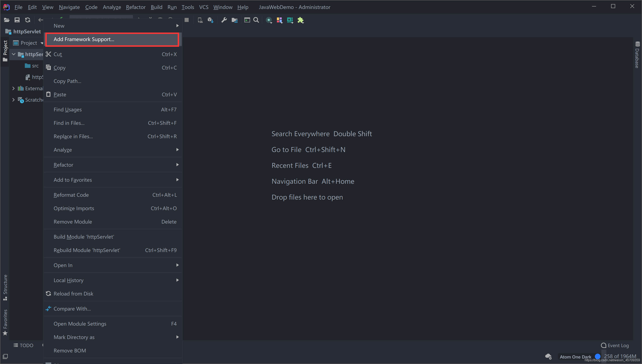Open the VCS menu
The image size is (642, 364).
coord(203,7)
